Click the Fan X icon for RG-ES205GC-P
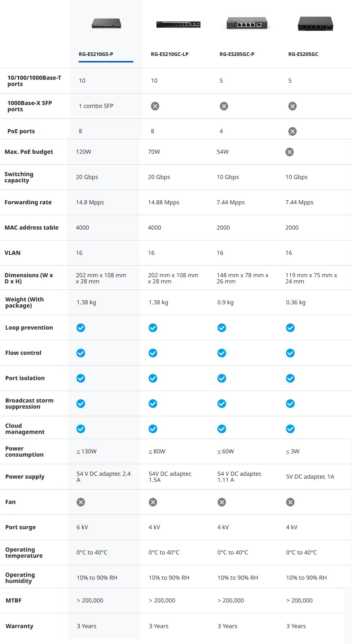352x644 pixels. [222, 502]
